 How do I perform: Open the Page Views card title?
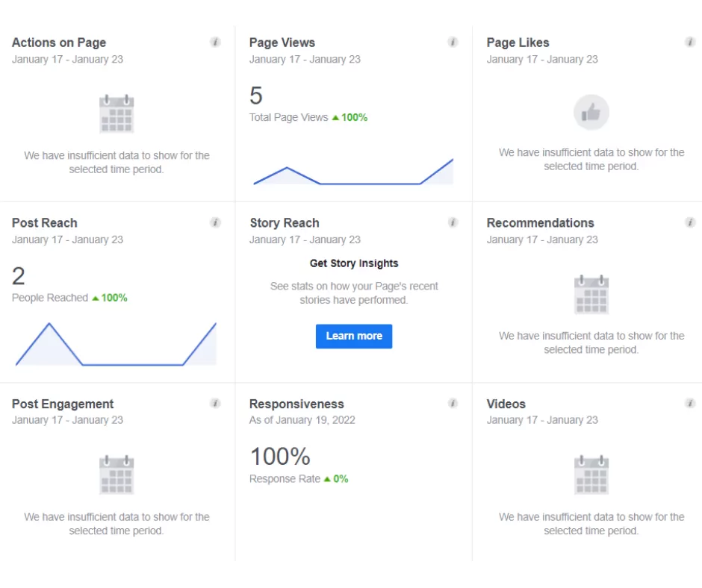(282, 43)
